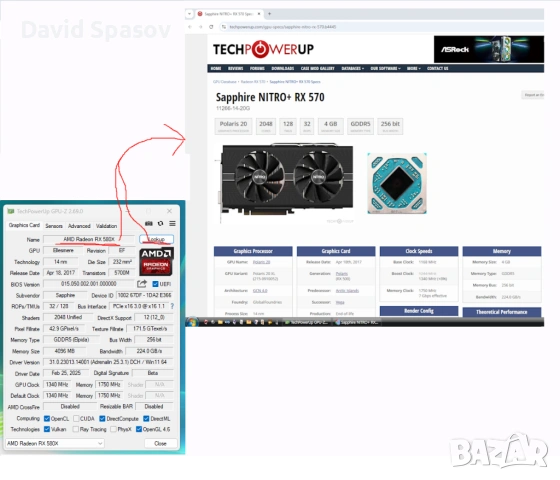Image resolution: width=560 pixels, height=480 pixels.
Task: Toggle the OpenCL checkbox
Action: (x=47, y=418)
